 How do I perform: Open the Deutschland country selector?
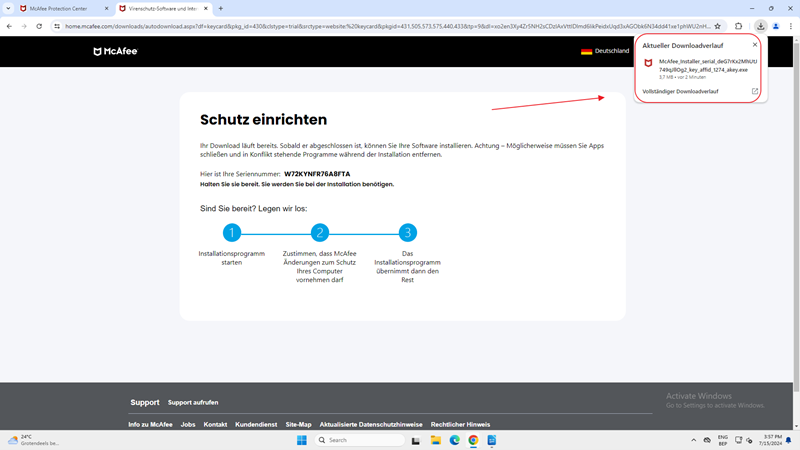[x=605, y=51]
